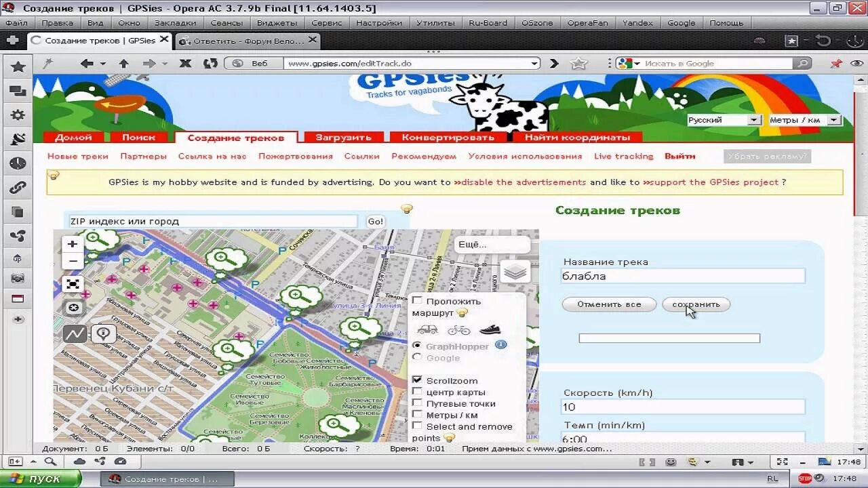Open the Метры / км units dropdown

pyautogui.click(x=804, y=120)
